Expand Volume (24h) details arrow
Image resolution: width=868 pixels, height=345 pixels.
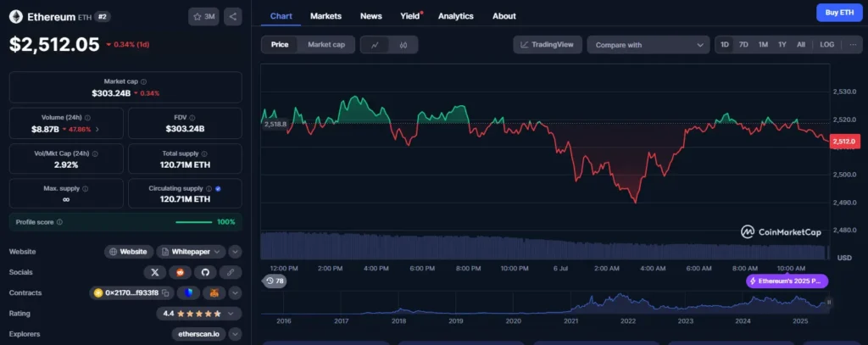pos(97,129)
